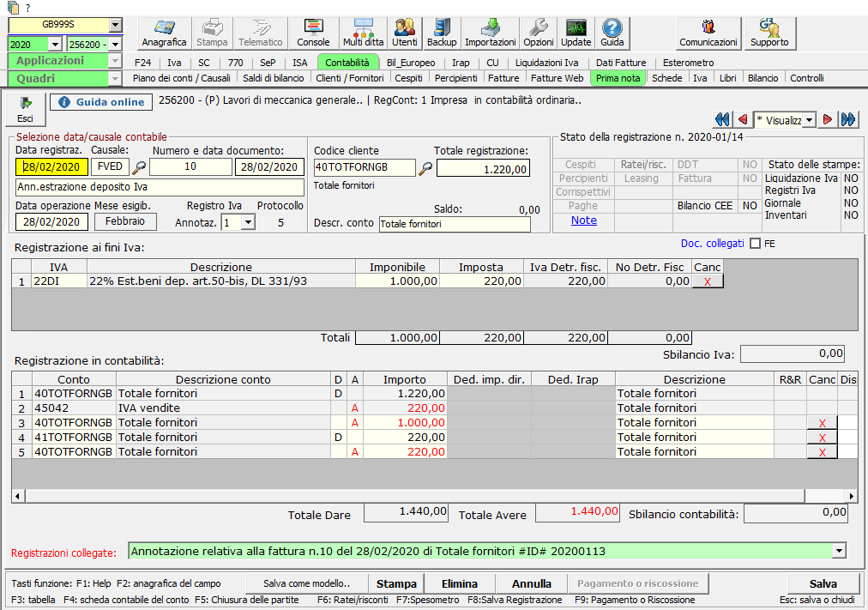Click the Elimina button
This screenshot has width=868, height=610.
click(460, 583)
